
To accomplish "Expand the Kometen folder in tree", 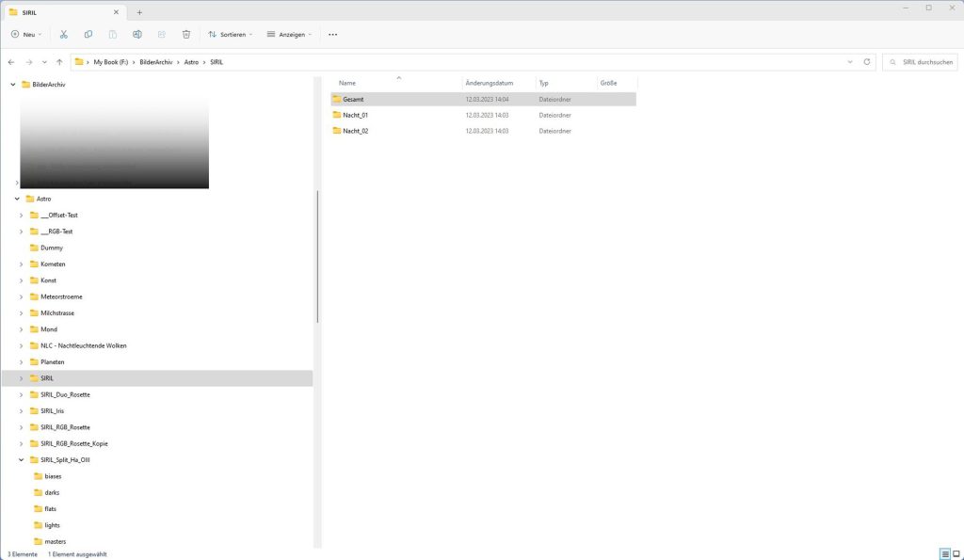I will pos(22,264).
